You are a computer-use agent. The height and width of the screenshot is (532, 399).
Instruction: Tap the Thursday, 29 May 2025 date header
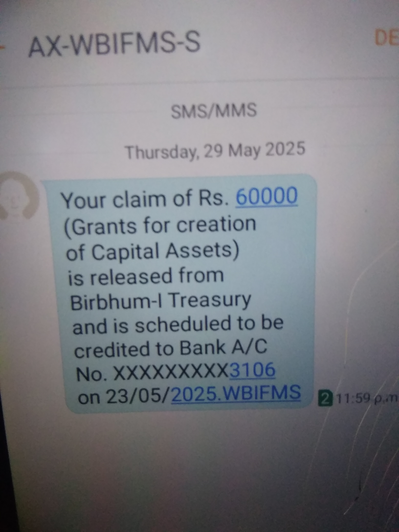pos(215,151)
